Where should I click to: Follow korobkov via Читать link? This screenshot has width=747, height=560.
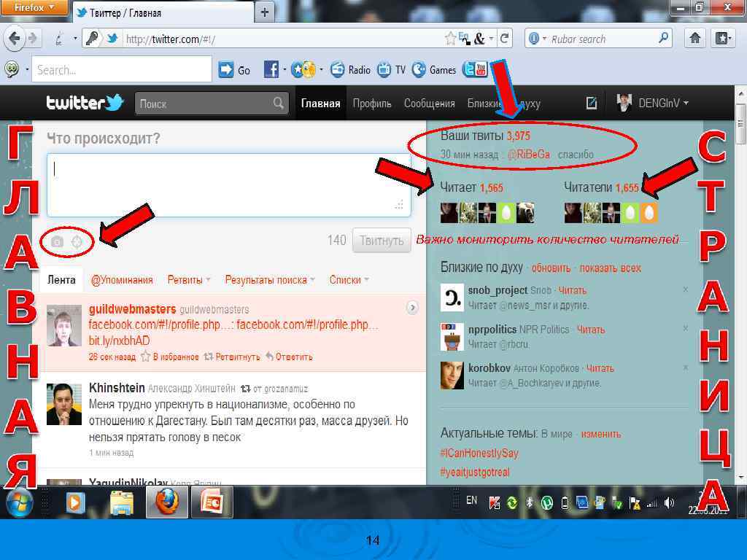(x=600, y=368)
